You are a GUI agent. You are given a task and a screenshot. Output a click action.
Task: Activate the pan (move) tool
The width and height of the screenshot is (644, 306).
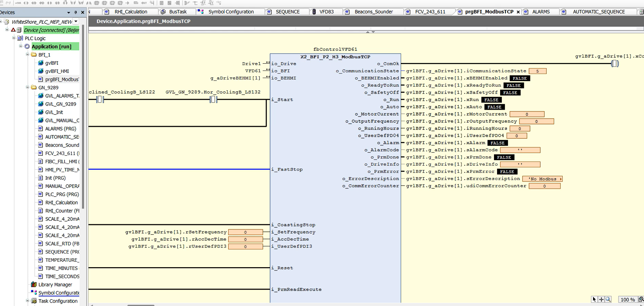[601, 300]
